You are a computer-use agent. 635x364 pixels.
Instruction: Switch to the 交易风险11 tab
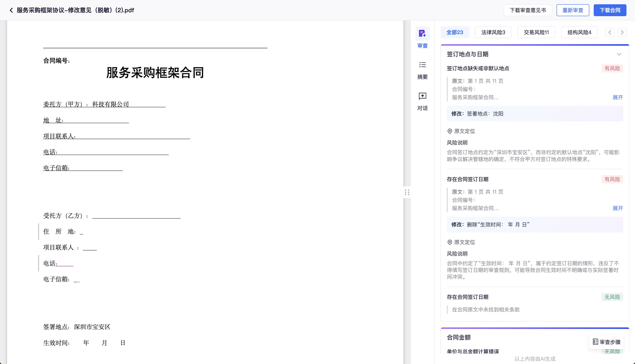click(536, 32)
